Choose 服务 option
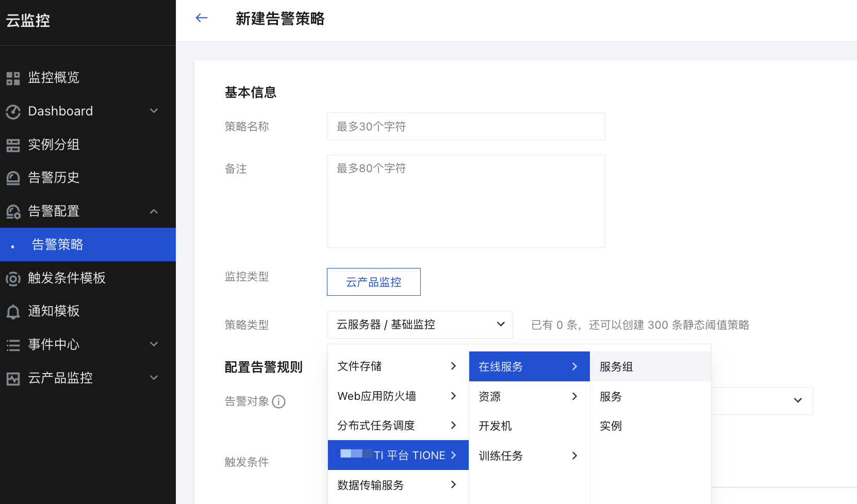 click(x=651, y=396)
